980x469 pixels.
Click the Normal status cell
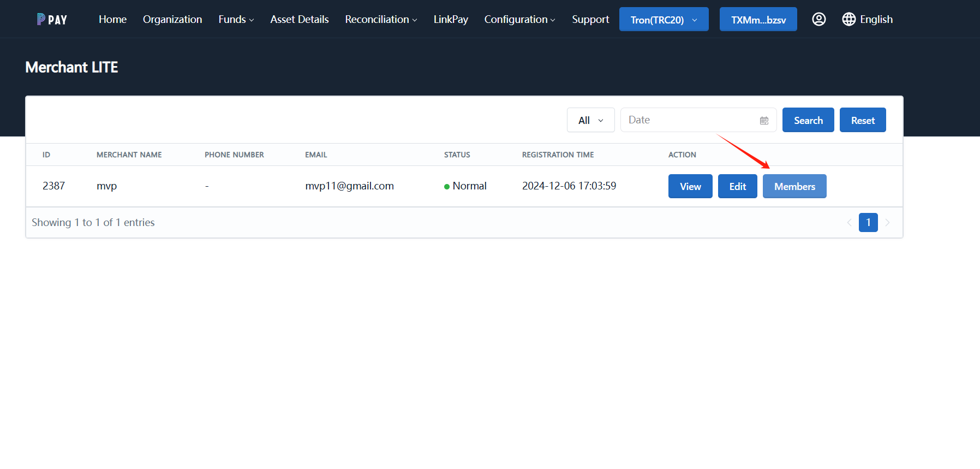coord(465,186)
